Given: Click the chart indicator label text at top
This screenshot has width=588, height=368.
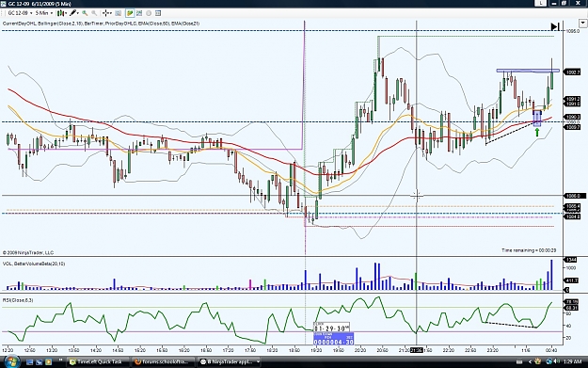Looking at the screenshot, I should click(x=101, y=24).
